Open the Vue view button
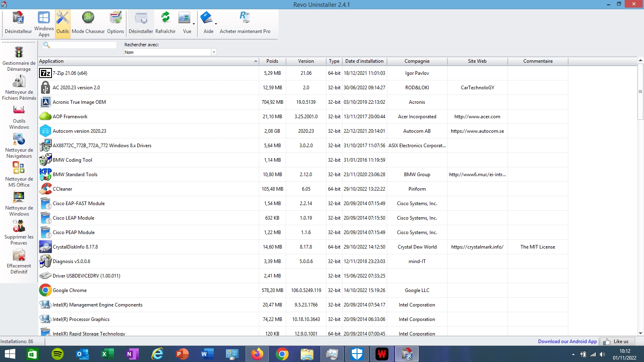The width and height of the screenshot is (644, 362). point(185,24)
